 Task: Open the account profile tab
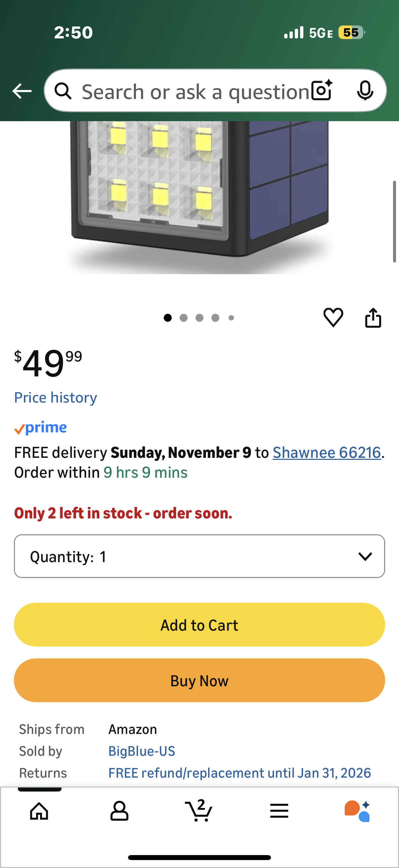(119, 810)
